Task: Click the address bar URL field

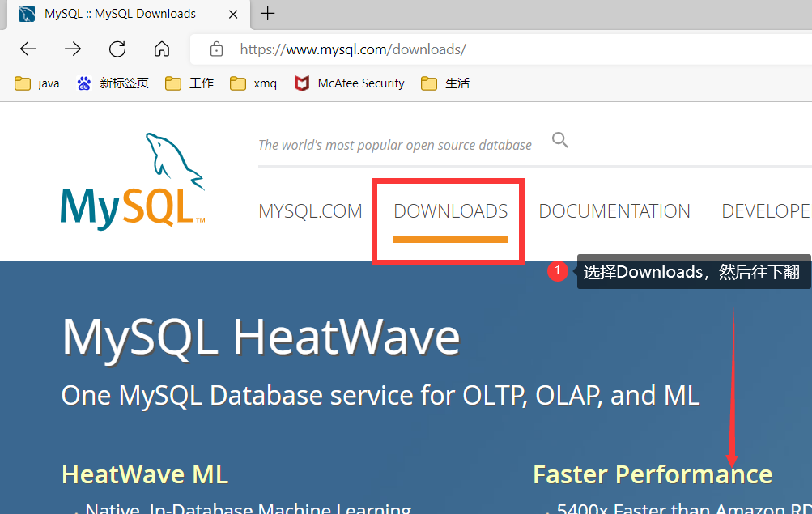Action: pos(501,49)
